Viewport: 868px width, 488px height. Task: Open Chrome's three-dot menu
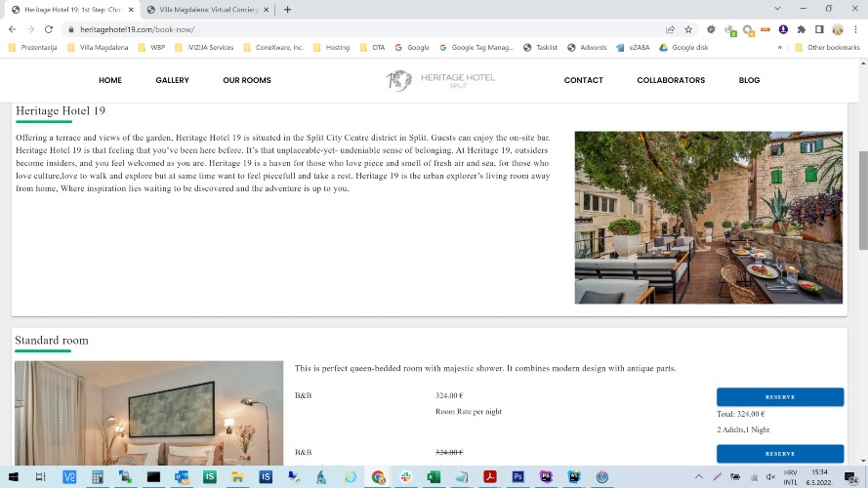(855, 29)
